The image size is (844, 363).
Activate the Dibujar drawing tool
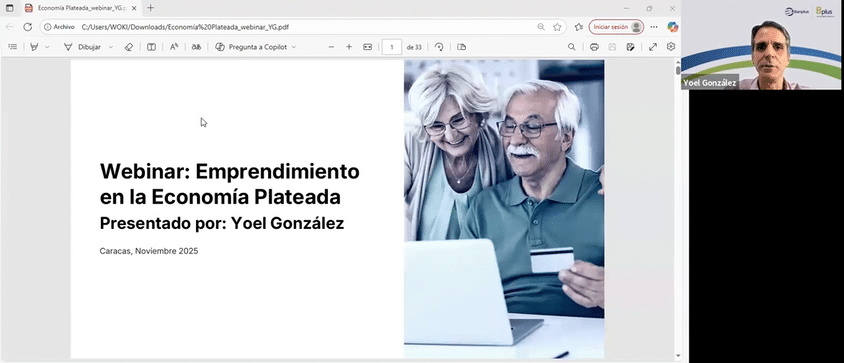(x=82, y=47)
